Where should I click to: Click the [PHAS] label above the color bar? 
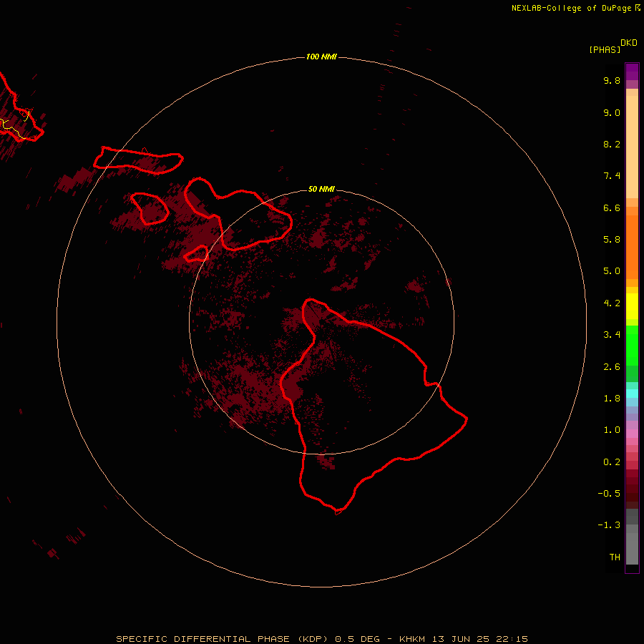tap(605, 49)
